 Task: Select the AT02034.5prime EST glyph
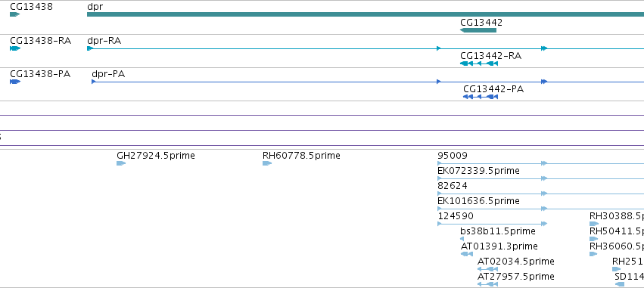pyautogui.click(x=487, y=269)
